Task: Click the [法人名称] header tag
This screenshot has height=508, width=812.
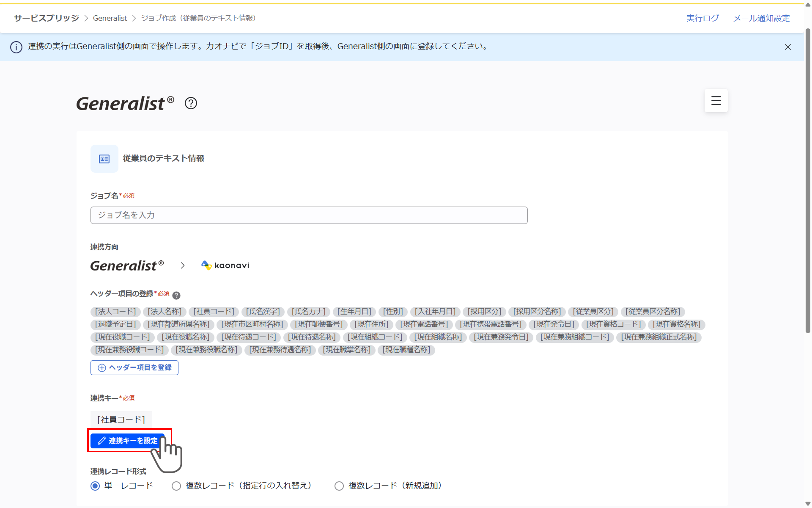Action: (165, 312)
